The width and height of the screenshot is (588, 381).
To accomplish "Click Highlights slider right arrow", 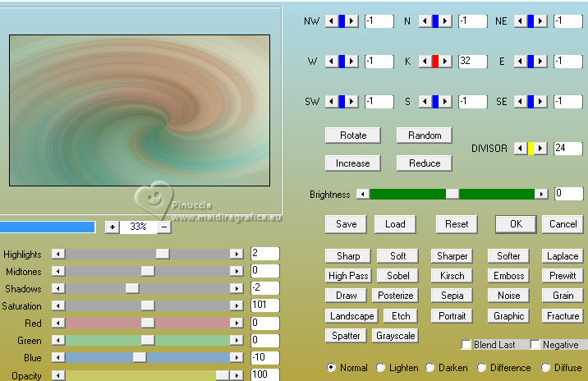I will tap(237, 255).
